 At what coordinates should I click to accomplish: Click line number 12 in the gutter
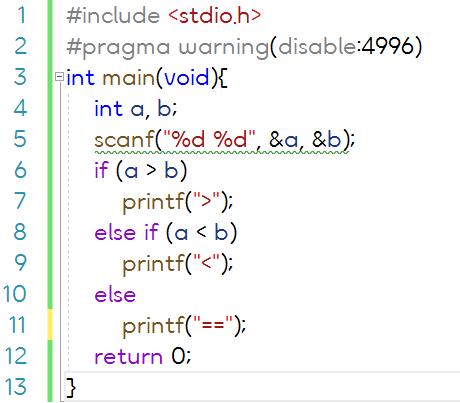click(16, 356)
